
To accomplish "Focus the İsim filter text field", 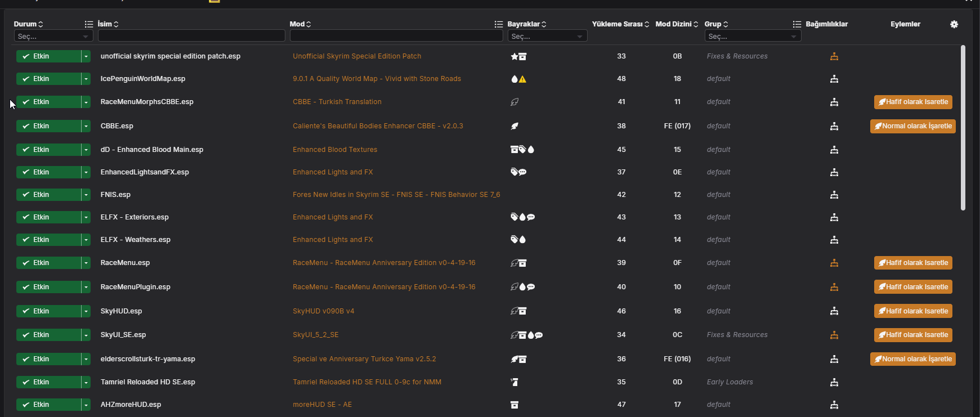I will pos(191,35).
